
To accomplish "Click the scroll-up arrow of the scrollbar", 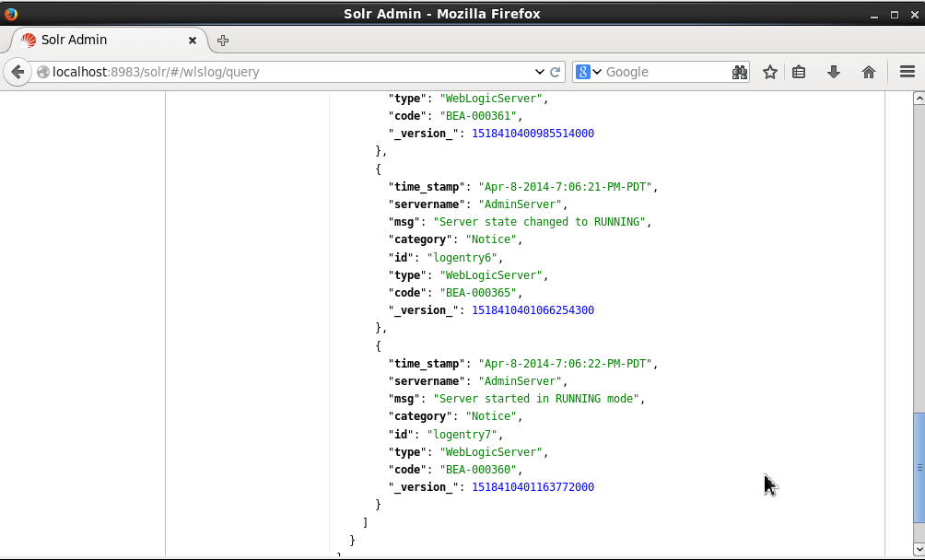I will pos(919,99).
